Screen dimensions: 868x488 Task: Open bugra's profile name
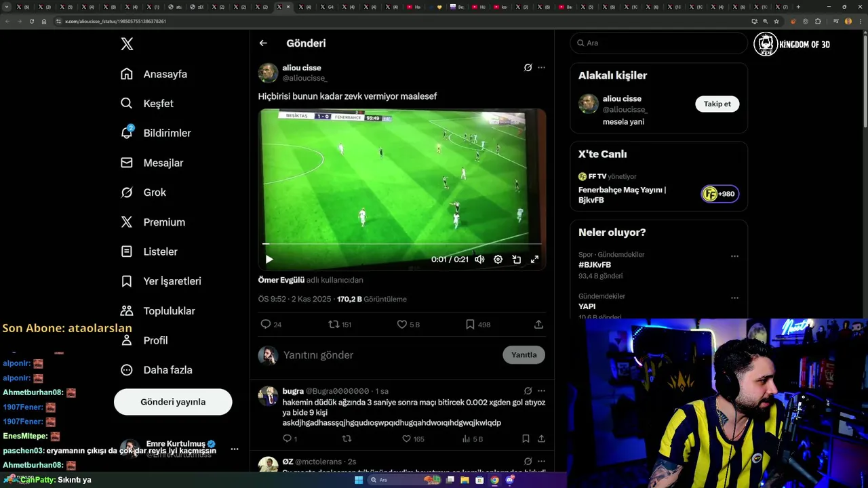(x=293, y=391)
